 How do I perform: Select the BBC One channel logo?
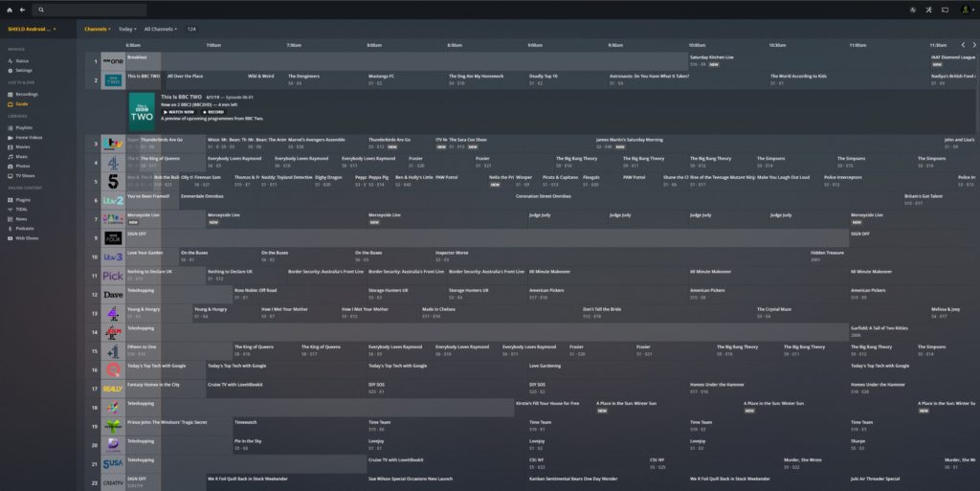[x=113, y=60]
